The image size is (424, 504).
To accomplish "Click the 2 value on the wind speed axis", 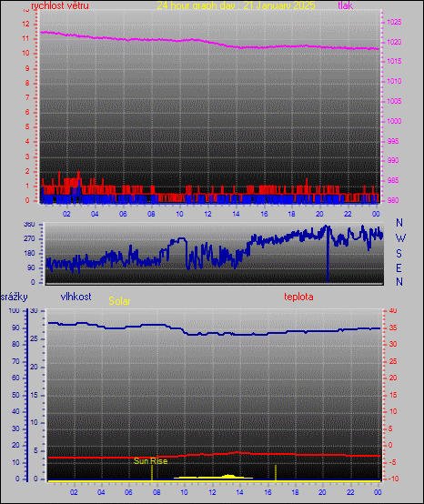I will pos(27,171).
